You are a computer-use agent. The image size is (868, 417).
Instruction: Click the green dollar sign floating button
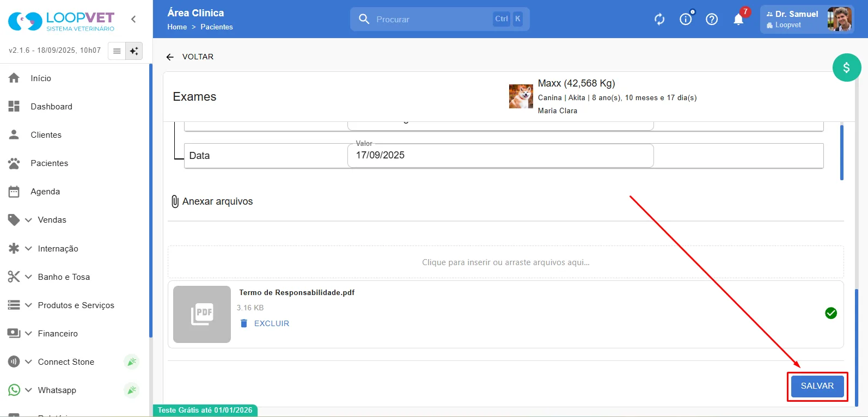click(x=847, y=68)
